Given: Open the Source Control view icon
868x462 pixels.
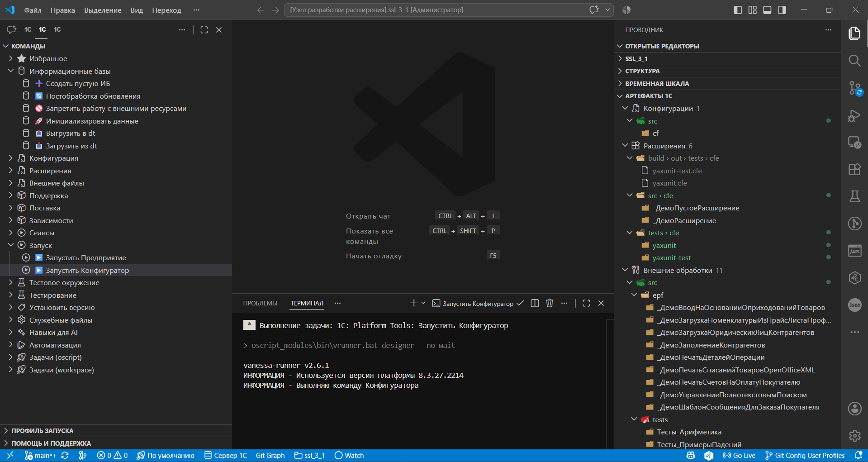Looking at the screenshot, I should point(854,88).
